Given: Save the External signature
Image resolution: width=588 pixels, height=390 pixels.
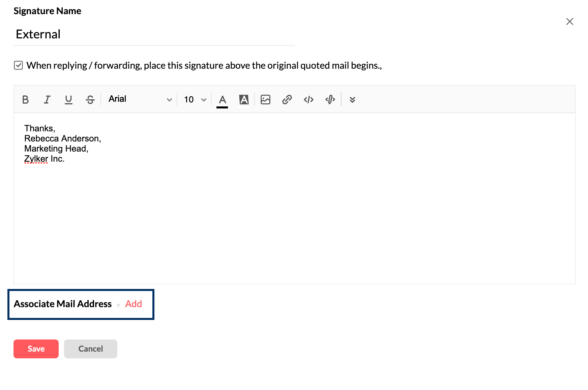Looking at the screenshot, I should (36, 349).
